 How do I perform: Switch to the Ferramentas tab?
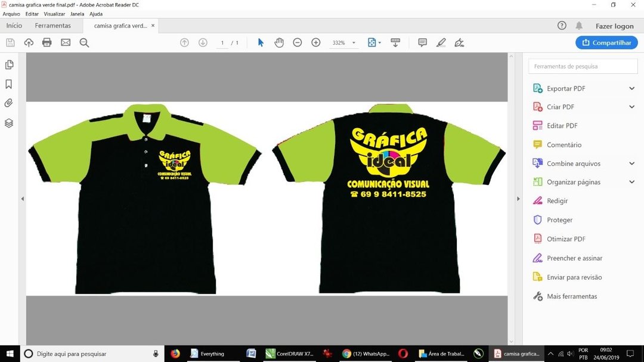52,26
